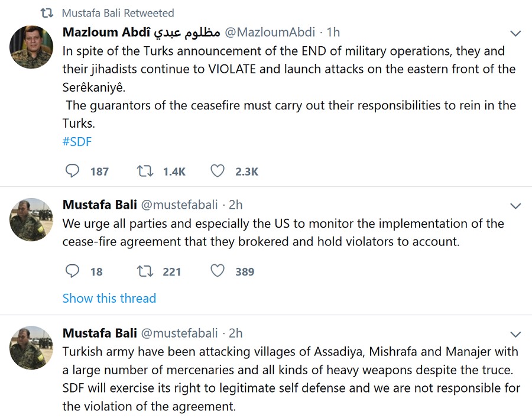The width and height of the screenshot is (532, 418).
Task: Reply to Mazloum Abdi's tweet
Action: (x=72, y=171)
